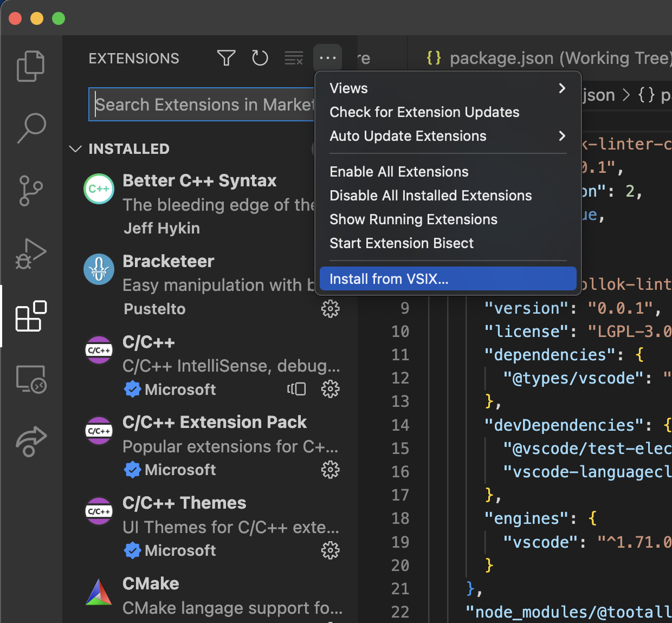This screenshot has width=672, height=623.
Task: Click the JSON braces icon on package.json tab
Action: pos(434,58)
